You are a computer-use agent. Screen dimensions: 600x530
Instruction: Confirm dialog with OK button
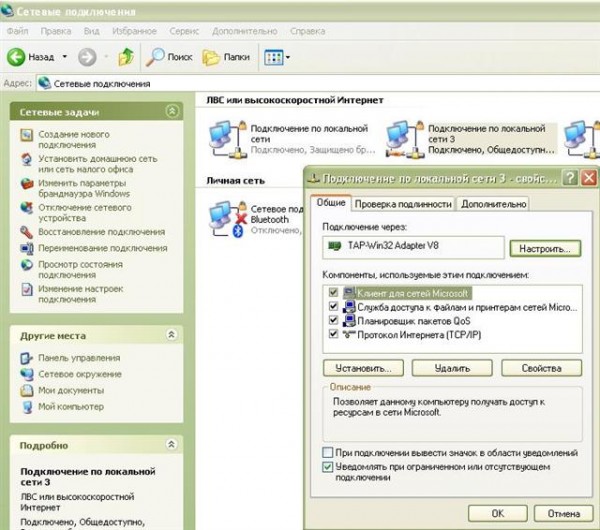coord(497,514)
